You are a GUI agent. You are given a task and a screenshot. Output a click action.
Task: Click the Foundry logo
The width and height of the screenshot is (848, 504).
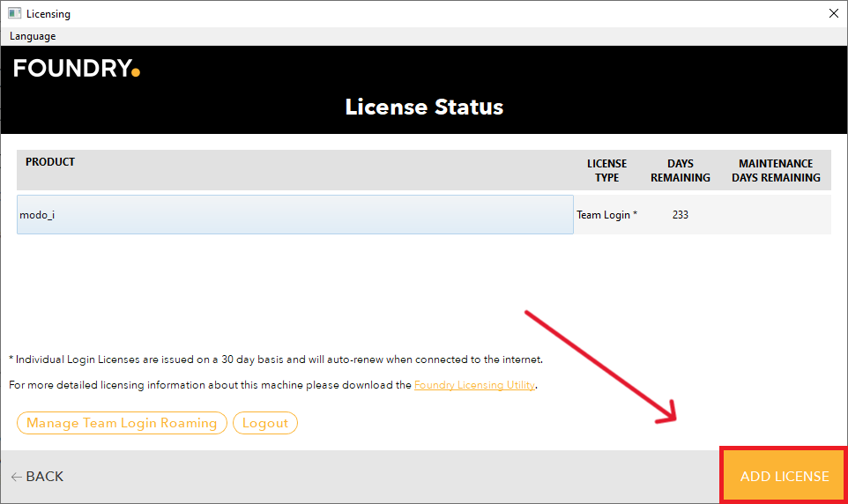[77, 69]
